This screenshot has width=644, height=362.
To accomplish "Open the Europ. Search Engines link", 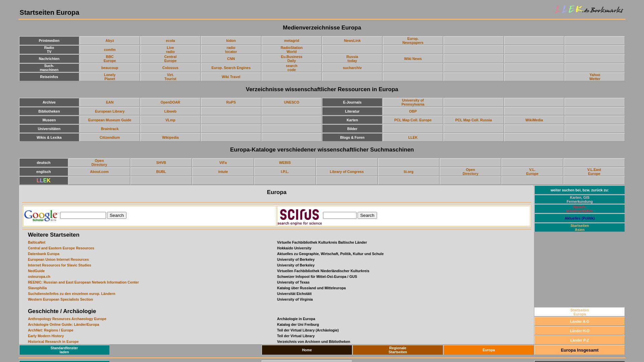I will tap(231, 68).
